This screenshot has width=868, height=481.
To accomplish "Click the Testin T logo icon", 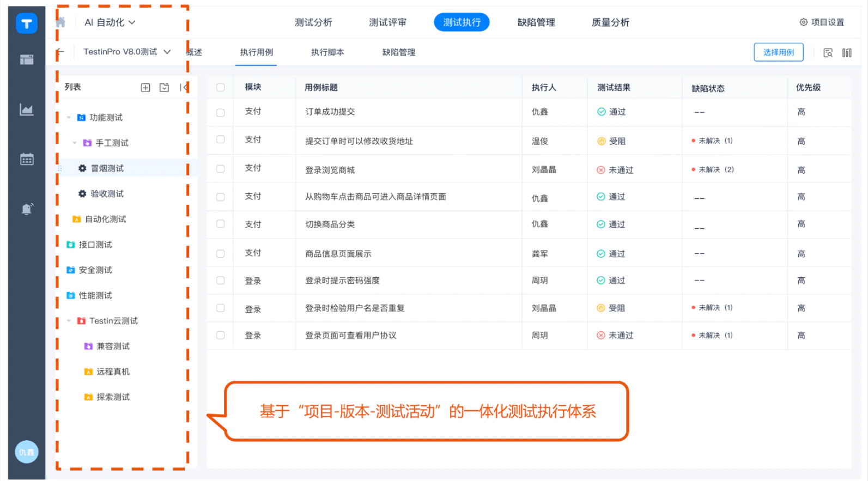I will pos(26,23).
